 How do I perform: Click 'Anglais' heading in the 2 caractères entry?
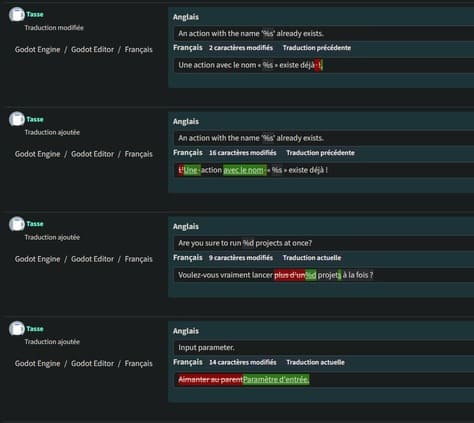186,17
